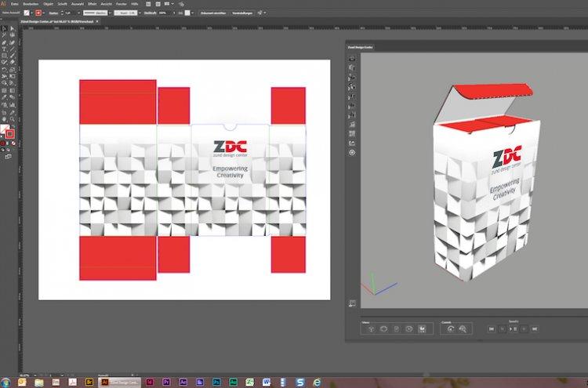Choose the first view icon in the Views group
Viewport: 588px width, 388px height.
372,328
